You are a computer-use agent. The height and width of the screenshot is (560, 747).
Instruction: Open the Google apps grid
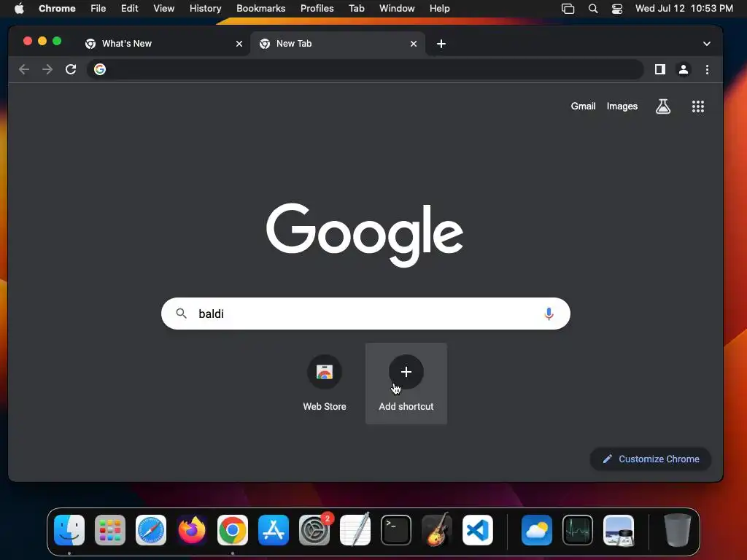point(698,106)
